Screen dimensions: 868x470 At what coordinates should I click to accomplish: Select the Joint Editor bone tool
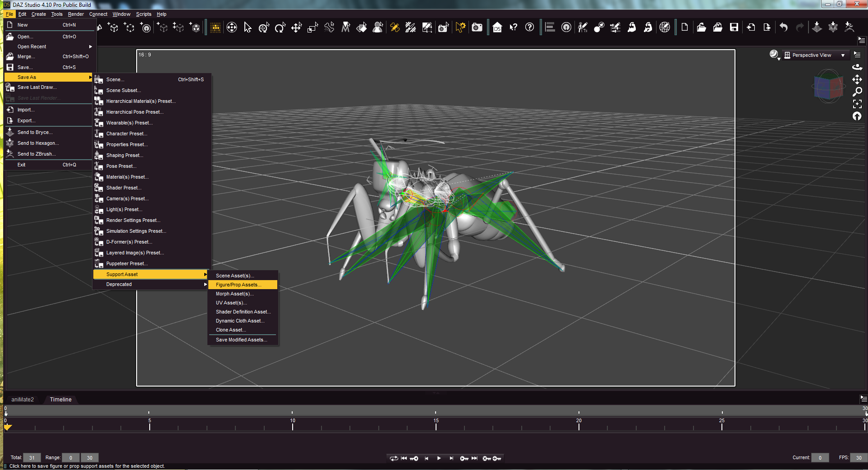click(395, 28)
